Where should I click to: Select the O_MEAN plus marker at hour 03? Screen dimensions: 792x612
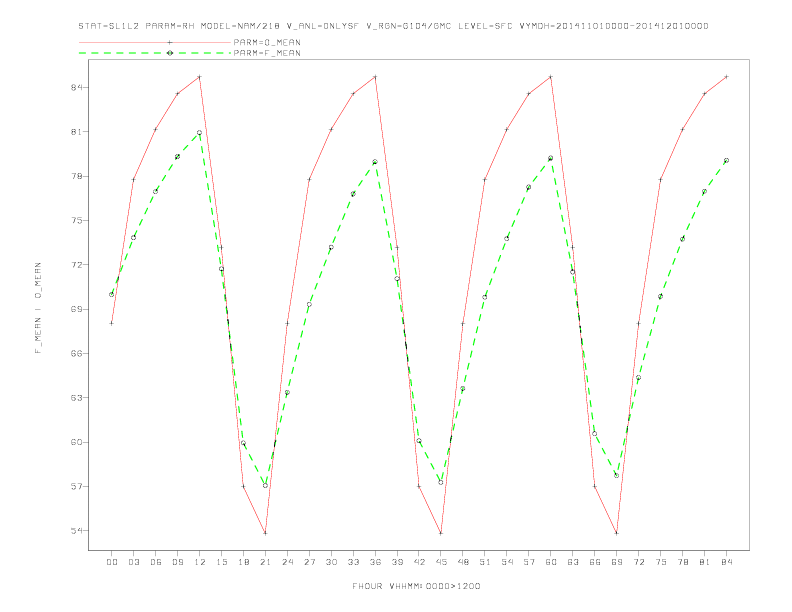pyautogui.click(x=134, y=179)
